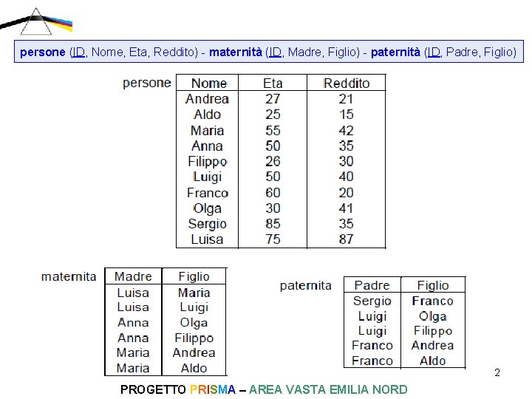Click the bold 'paternità' word in the header box

pos(395,52)
